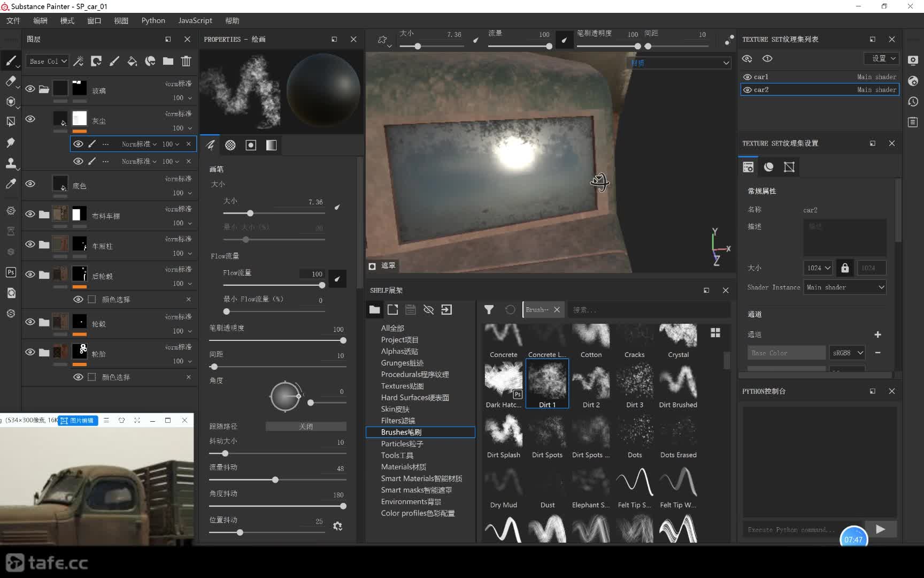
Task: Remove the Brush filter tag in shelf
Action: [557, 309]
